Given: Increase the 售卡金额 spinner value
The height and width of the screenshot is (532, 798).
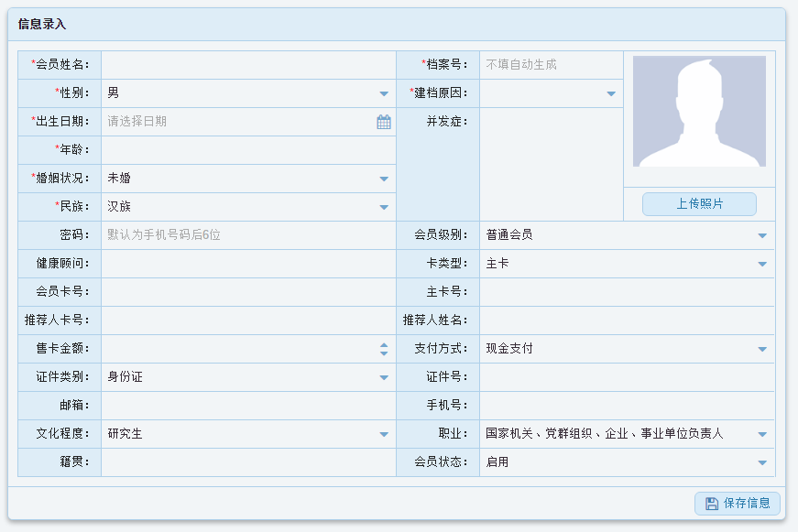Looking at the screenshot, I should (x=384, y=345).
